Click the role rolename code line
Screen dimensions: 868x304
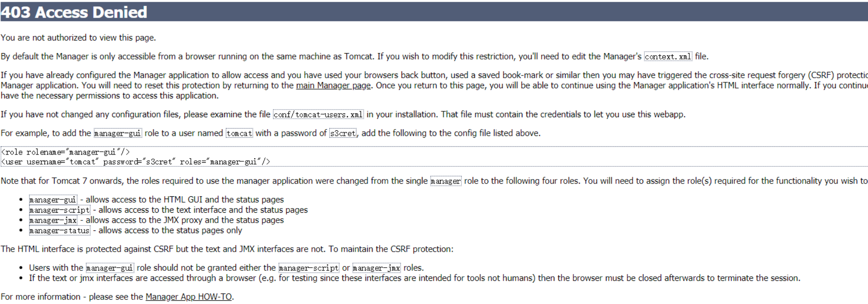click(x=65, y=152)
